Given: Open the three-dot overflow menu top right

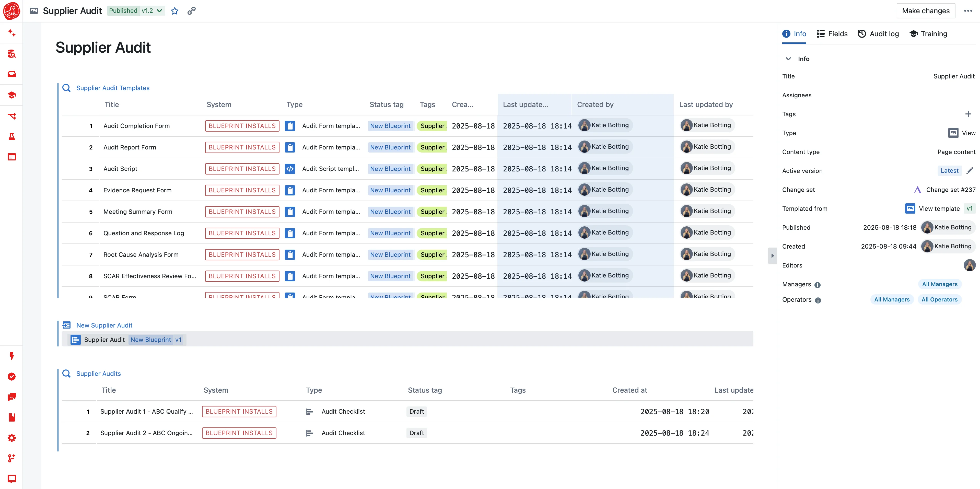Looking at the screenshot, I should (x=968, y=11).
